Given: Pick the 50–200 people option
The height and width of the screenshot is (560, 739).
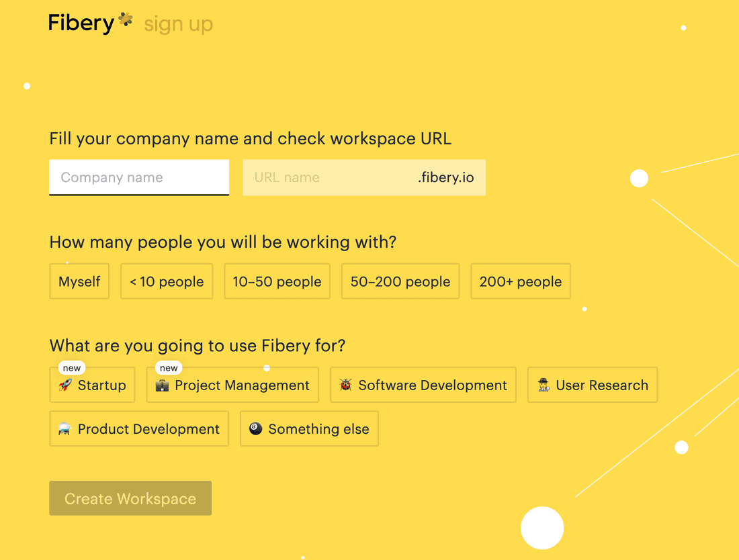Looking at the screenshot, I should 400,281.
